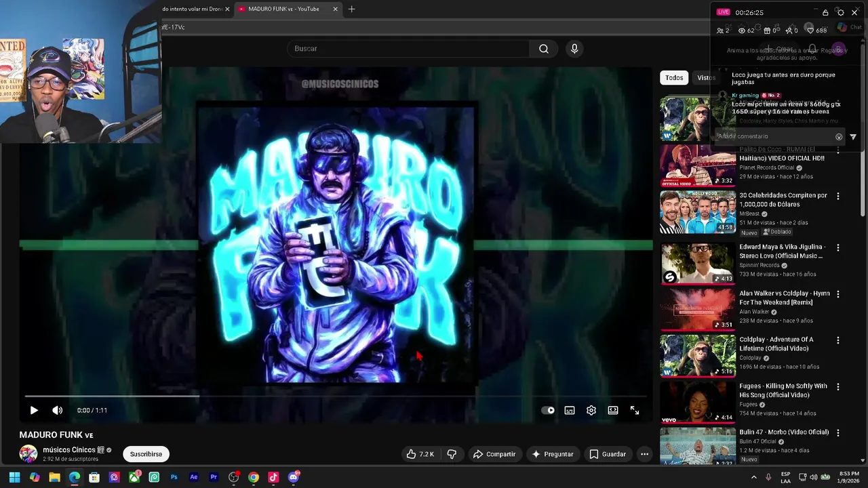Image resolution: width=868 pixels, height=488 pixels.
Task: Enter fullscreen on the video player
Action: (x=635, y=410)
